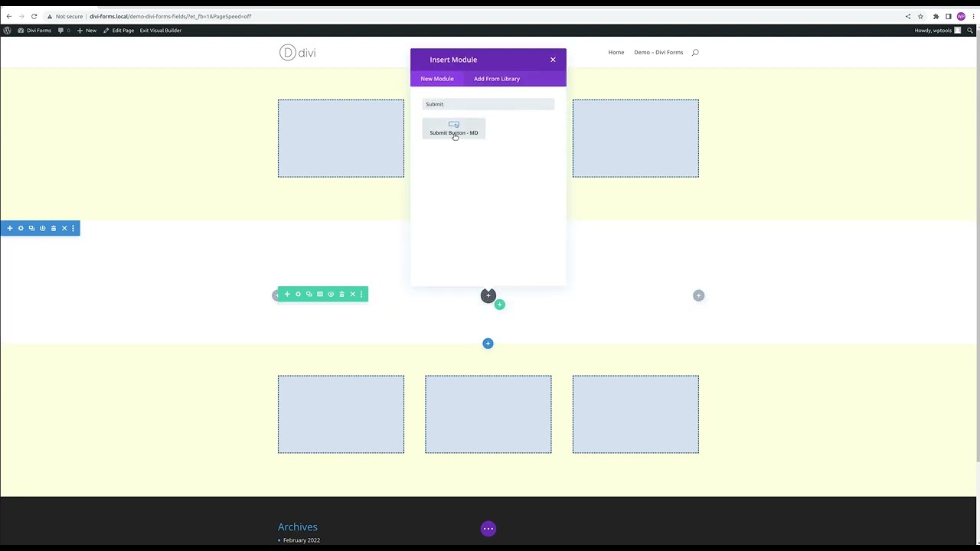Bookmark page with star icon

920,16
